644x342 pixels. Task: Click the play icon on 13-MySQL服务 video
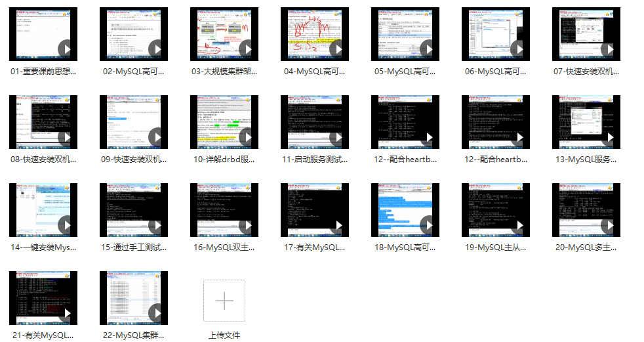pos(609,138)
